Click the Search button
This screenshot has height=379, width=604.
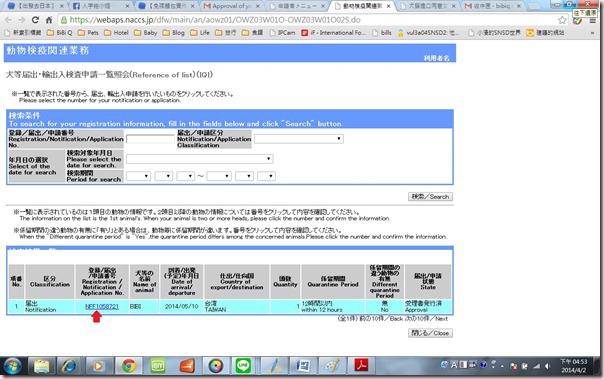(x=430, y=196)
